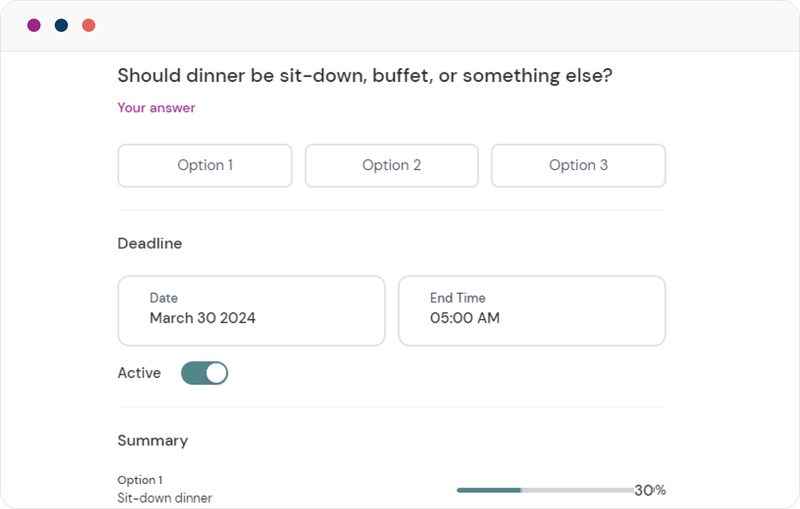Click the dinner question heading

point(365,76)
